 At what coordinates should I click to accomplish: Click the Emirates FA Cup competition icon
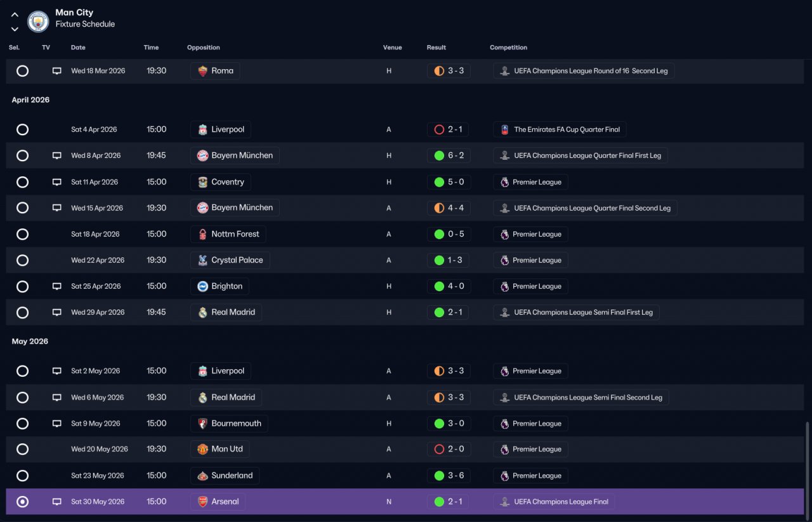point(504,129)
